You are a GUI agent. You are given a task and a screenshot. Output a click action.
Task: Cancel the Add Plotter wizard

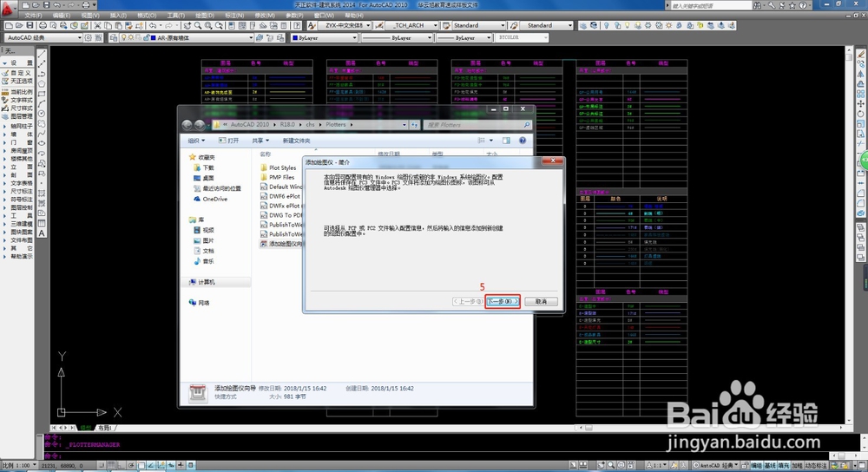[541, 302]
